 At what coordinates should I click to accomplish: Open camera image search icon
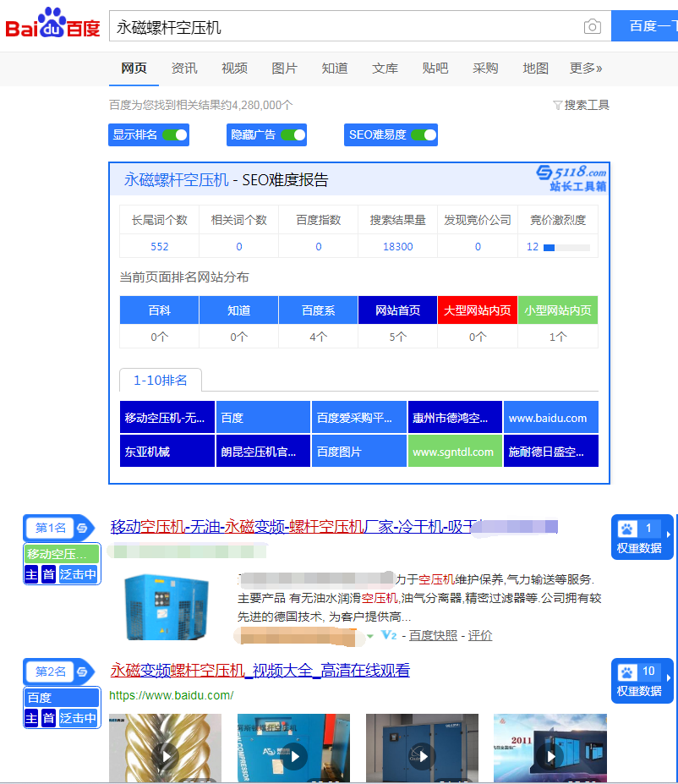tap(592, 26)
